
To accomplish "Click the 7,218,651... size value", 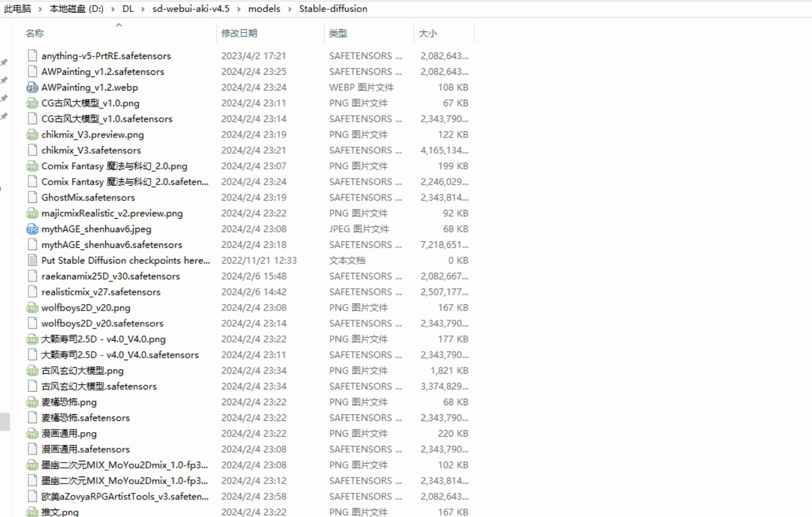I will (445, 245).
